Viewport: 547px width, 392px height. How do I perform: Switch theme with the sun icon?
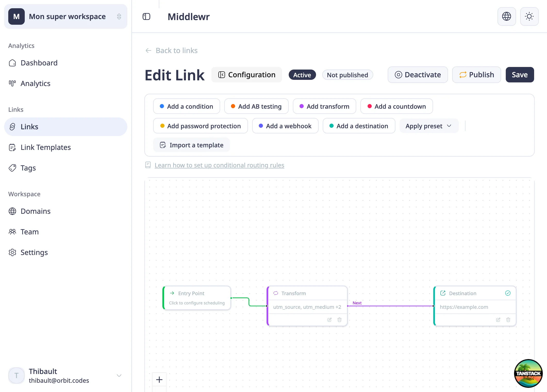[529, 16]
